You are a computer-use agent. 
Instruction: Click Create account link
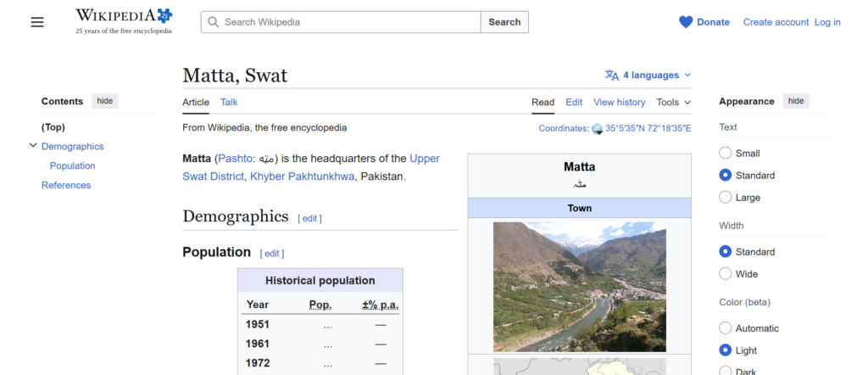click(776, 22)
